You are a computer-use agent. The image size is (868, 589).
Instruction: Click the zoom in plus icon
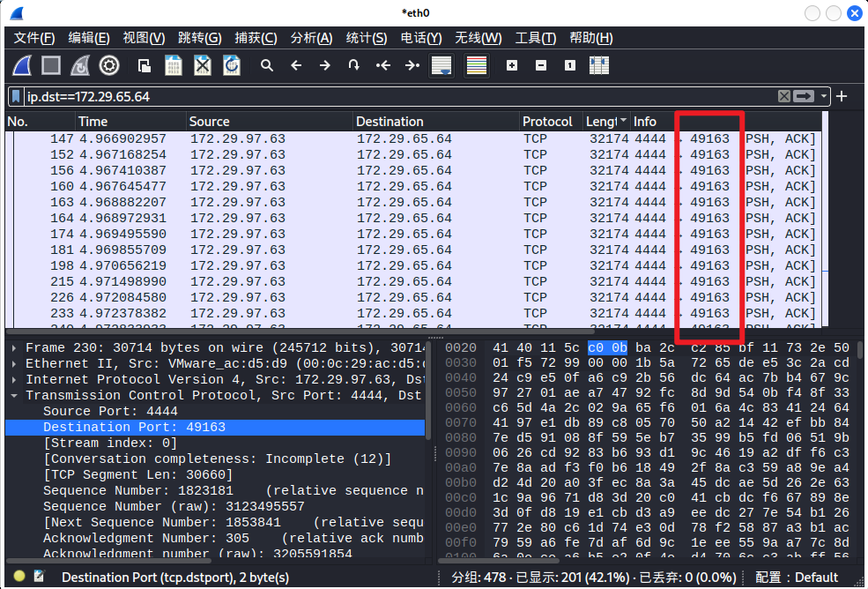512,65
